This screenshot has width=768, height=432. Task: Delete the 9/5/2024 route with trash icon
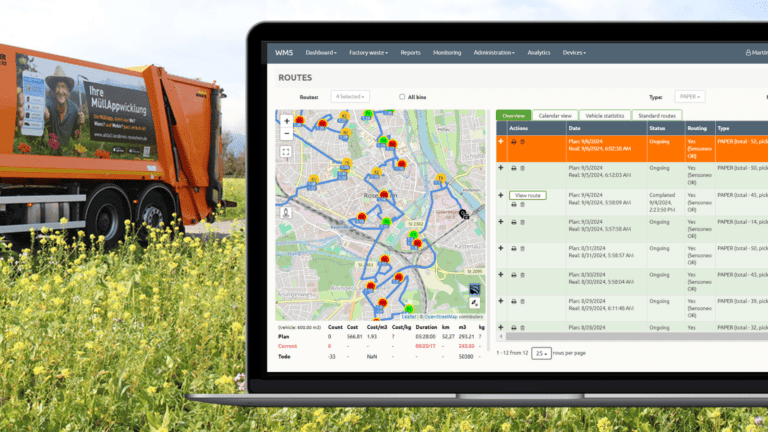pos(521,169)
